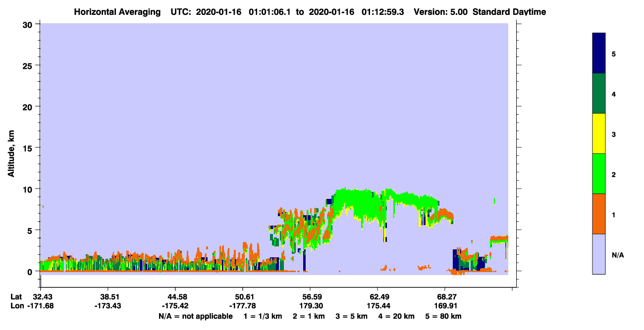Viewport: 644px width, 330px height.
Task: Click the "1 = 1/3 km" legend entry
Action: (263, 316)
